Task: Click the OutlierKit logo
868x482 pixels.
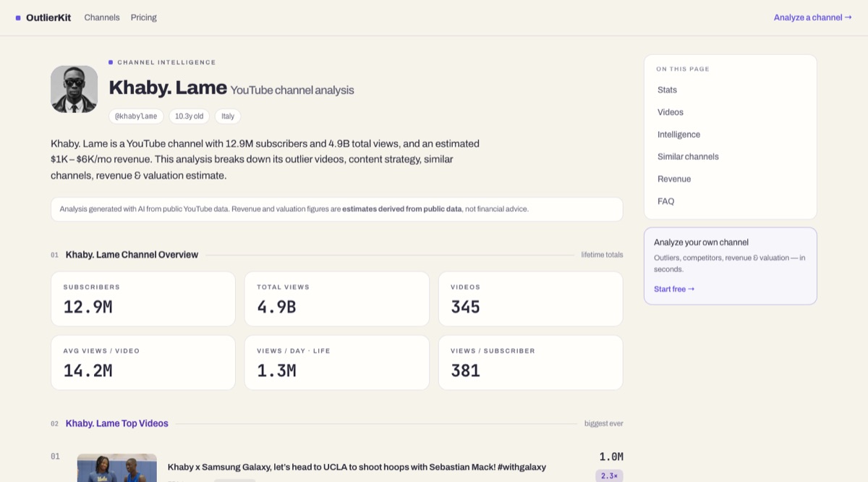Action: pos(43,17)
